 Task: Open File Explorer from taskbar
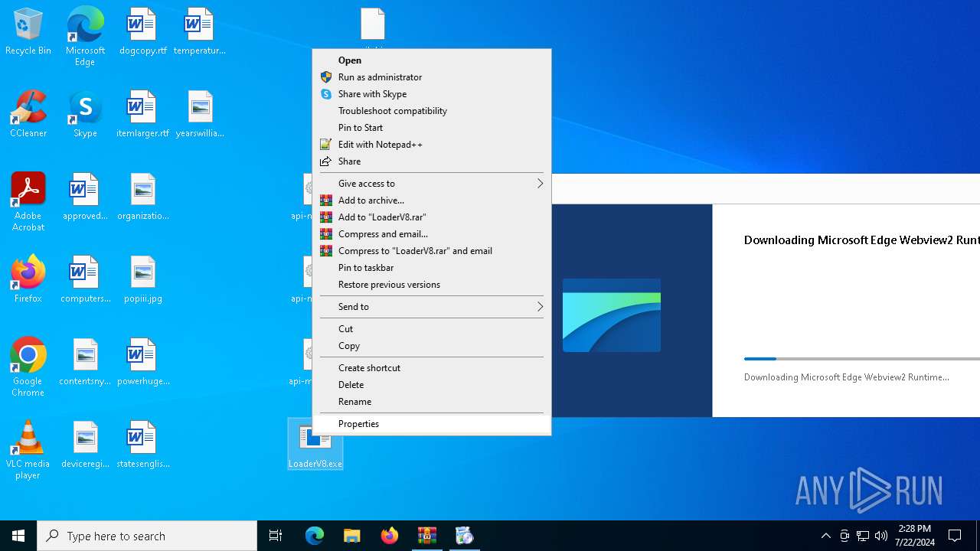[x=351, y=536]
